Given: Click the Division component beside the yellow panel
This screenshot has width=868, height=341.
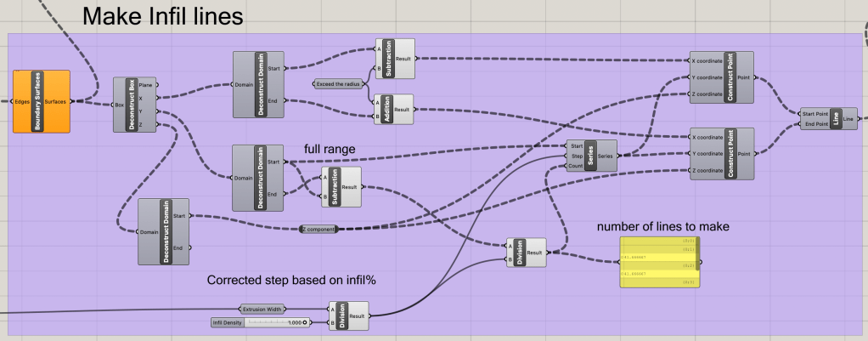Looking at the screenshot, I should click(517, 253).
